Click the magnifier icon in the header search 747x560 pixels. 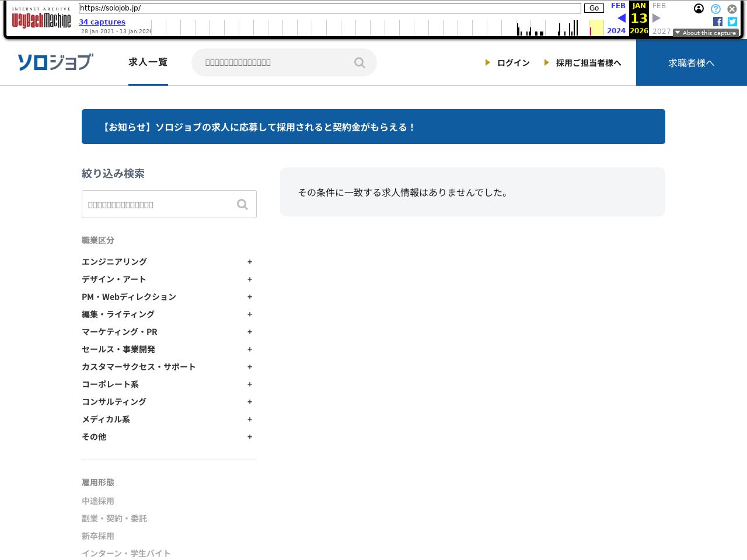point(359,62)
